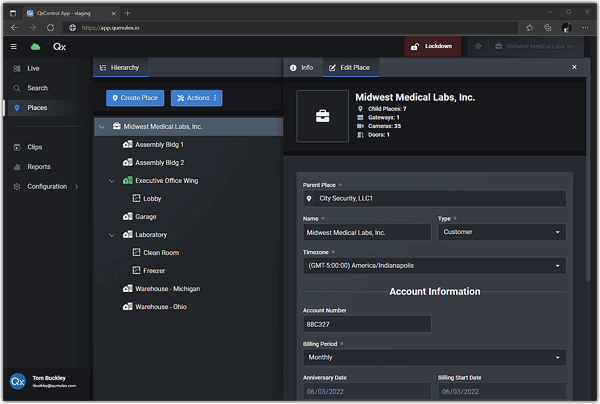Collapse the Laboratory tree node
Viewport: 600px width, 404px height.
click(x=112, y=235)
